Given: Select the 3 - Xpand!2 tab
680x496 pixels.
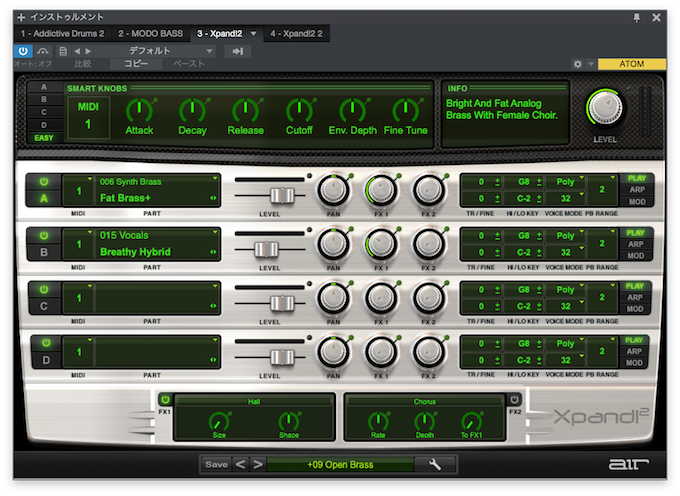Looking at the screenshot, I should point(219,34).
